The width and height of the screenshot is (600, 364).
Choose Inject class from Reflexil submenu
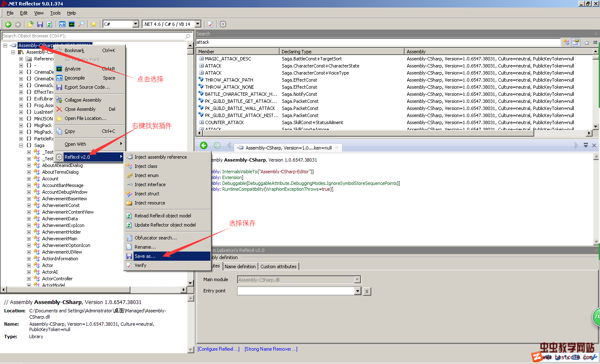pyautogui.click(x=167, y=166)
